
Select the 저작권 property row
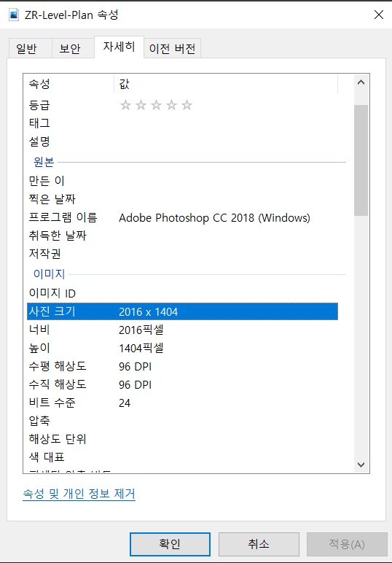183,255
